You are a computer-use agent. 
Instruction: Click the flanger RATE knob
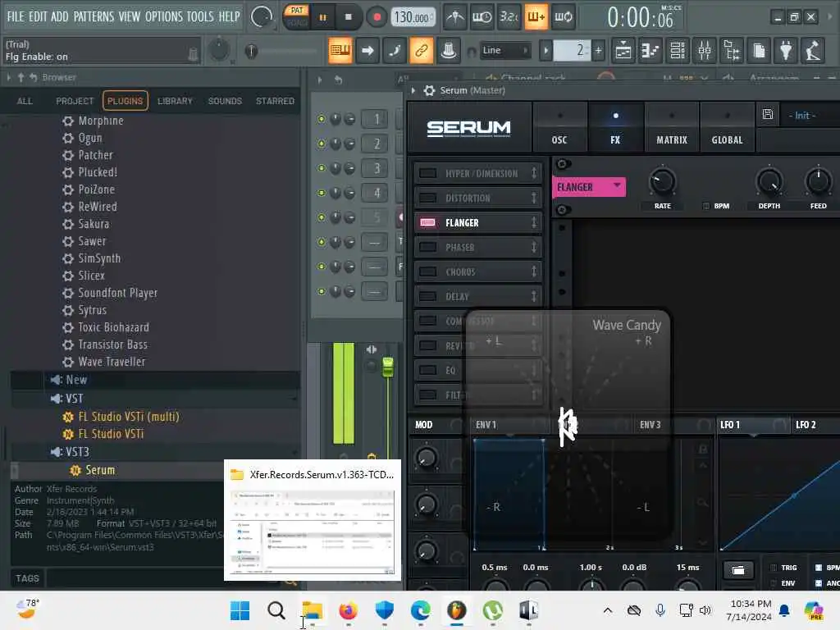(x=663, y=182)
